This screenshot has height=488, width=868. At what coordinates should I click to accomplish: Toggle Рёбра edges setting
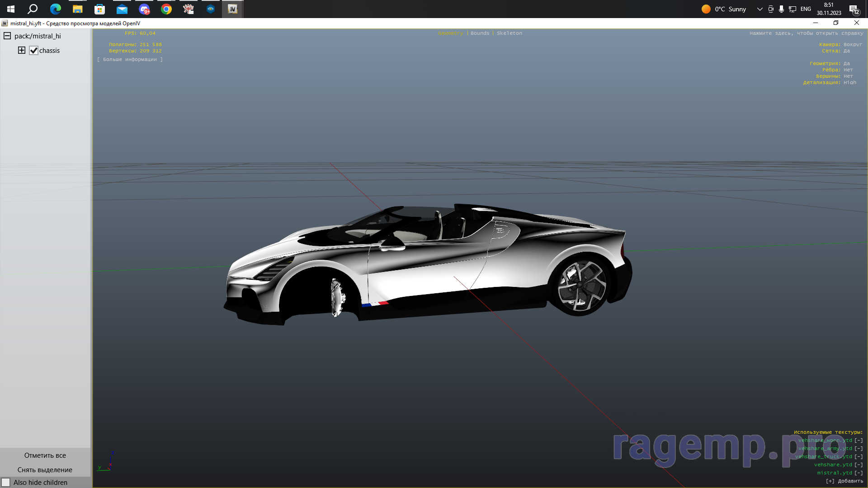click(x=848, y=70)
